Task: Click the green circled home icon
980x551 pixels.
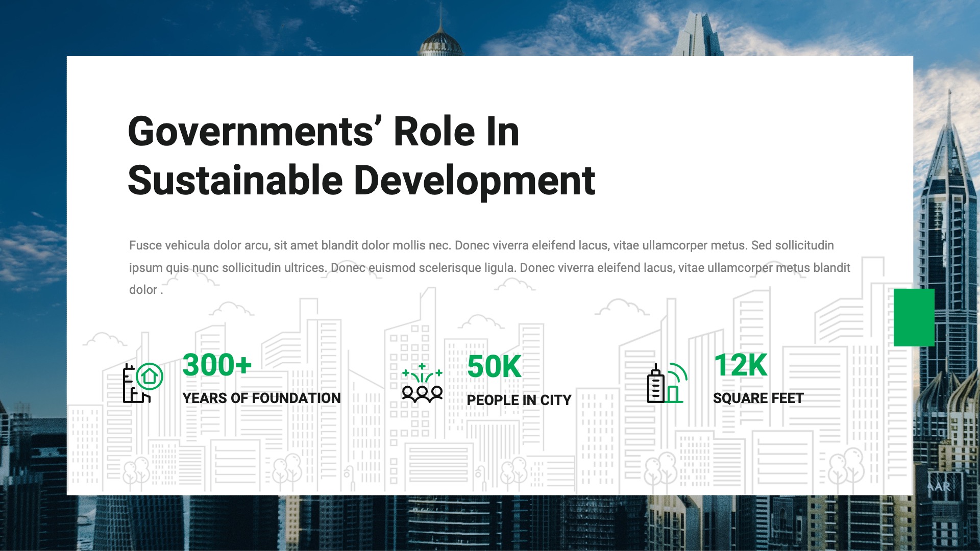Action: click(x=149, y=377)
